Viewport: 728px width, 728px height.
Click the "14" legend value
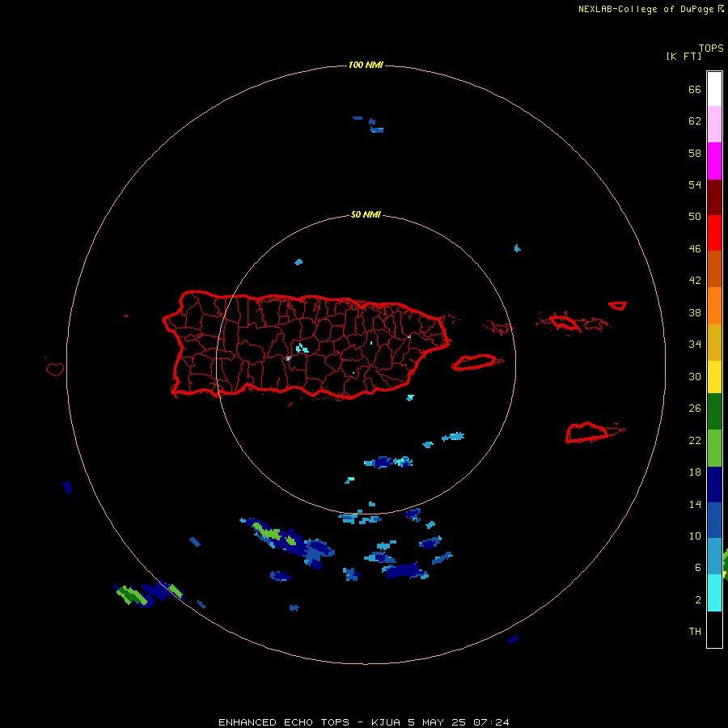[695, 504]
